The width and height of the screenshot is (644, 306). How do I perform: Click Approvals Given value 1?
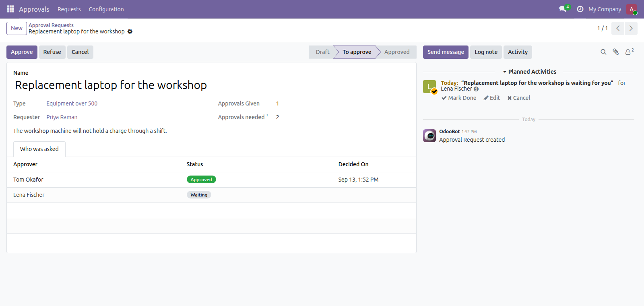[x=277, y=103]
